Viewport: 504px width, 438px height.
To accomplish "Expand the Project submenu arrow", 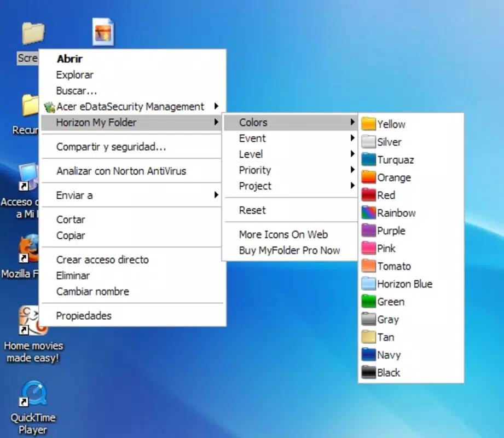I will (352, 186).
